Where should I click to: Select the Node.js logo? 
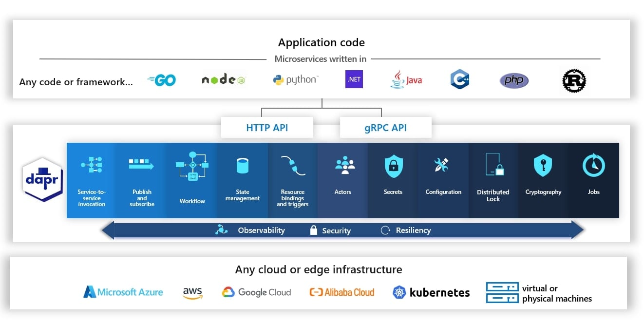(x=223, y=80)
